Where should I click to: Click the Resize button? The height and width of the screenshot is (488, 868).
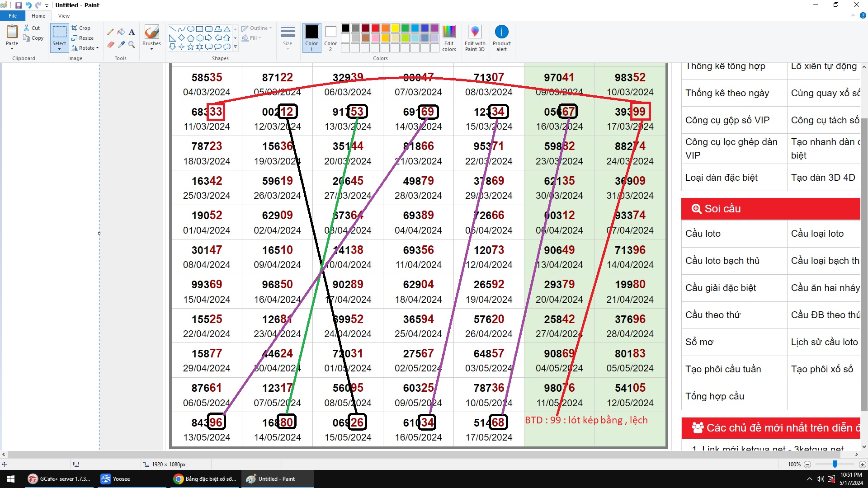pyautogui.click(x=83, y=38)
